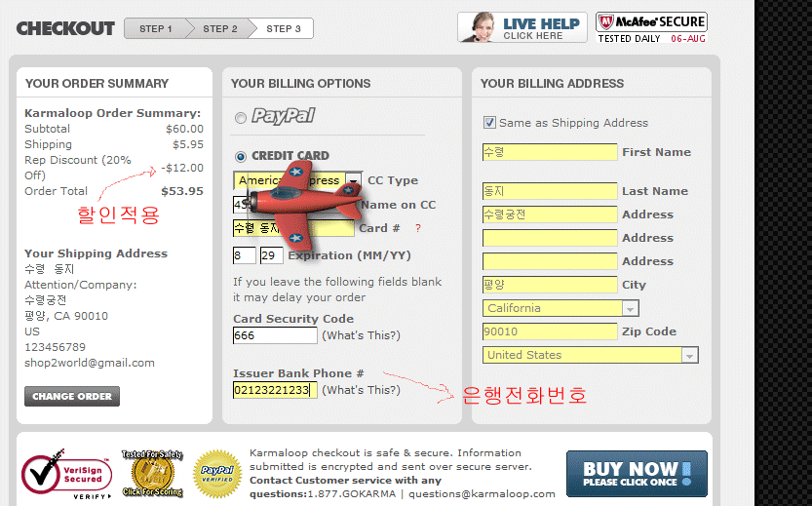The width and height of the screenshot is (812, 506).
Task: Click the expiration month field
Action: [x=245, y=255]
